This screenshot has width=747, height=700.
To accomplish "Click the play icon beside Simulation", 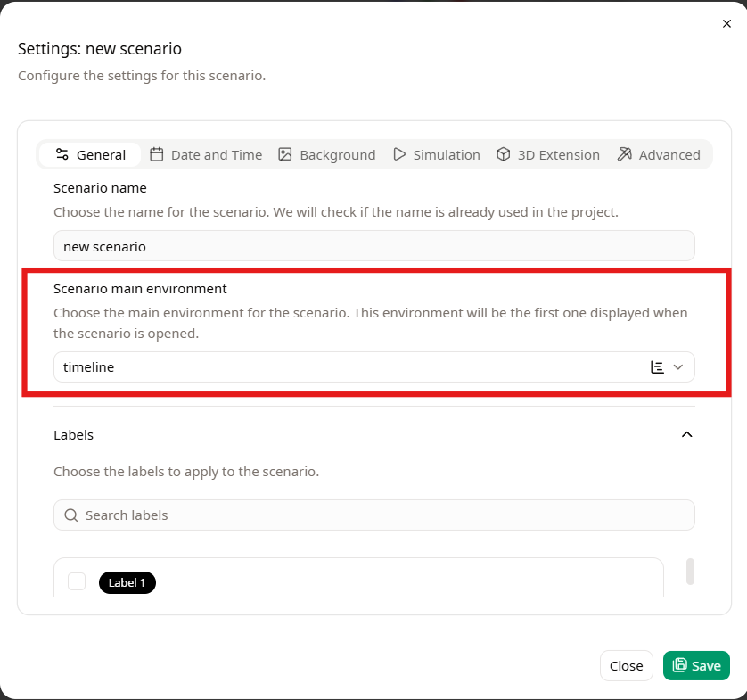I will point(399,154).
